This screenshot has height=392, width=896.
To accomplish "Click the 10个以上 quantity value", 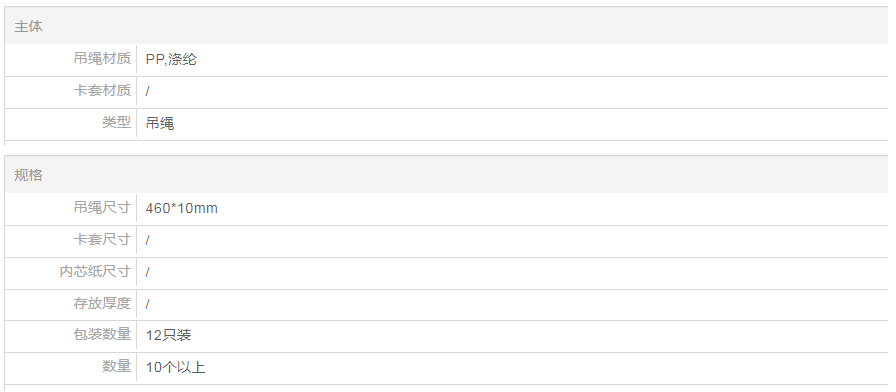I will point(175,367).
